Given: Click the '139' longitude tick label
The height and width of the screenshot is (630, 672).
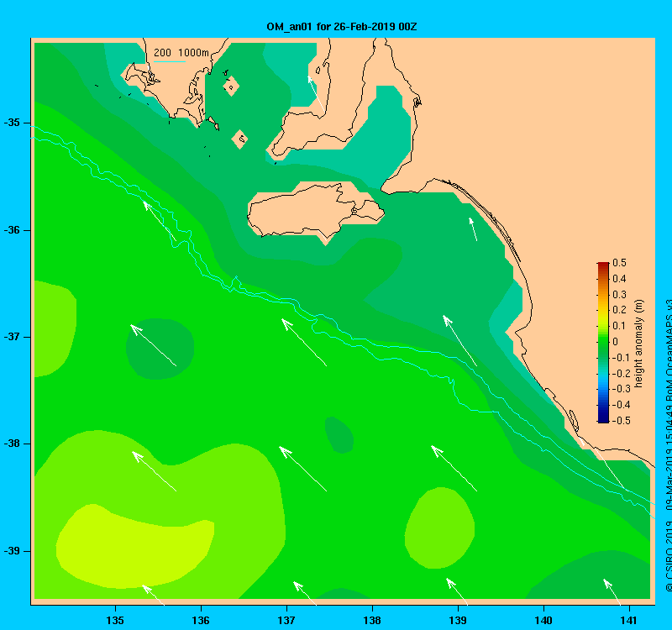Looking at the screenshot, I should [x=458, y=620].
